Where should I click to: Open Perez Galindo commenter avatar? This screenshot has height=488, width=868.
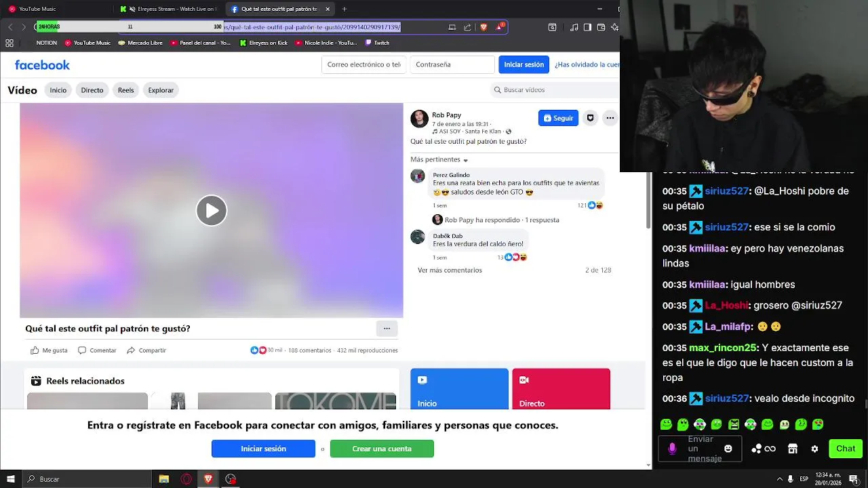click(x=418, y=176)
